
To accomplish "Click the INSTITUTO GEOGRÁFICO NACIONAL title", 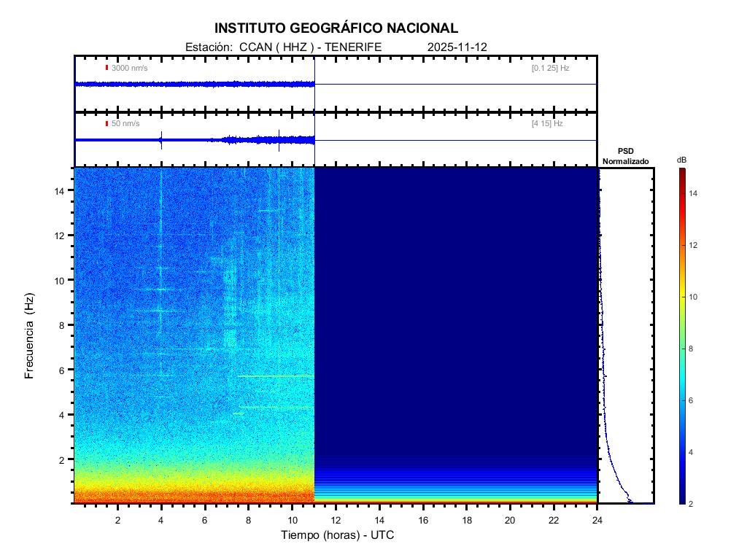I will pos(336,28).
